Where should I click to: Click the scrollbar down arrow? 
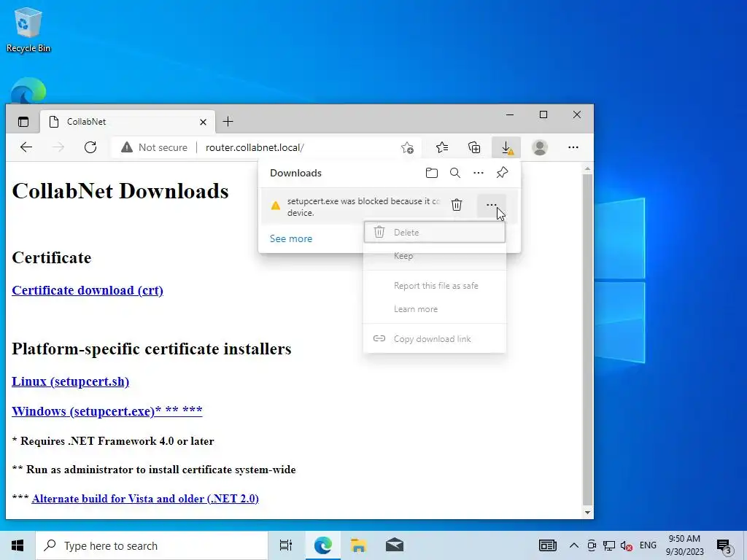click(587, 513)
